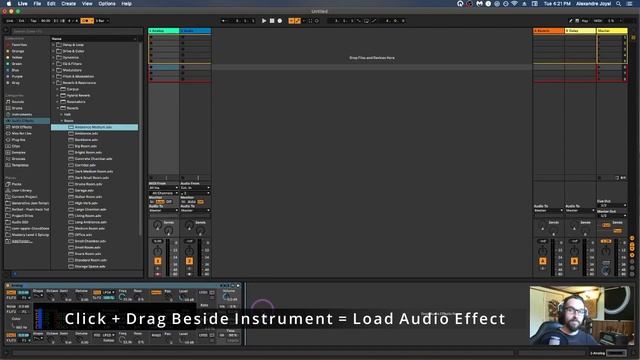Arm track 2 Audio for recording
640x360 pixels.
(189, 274)
